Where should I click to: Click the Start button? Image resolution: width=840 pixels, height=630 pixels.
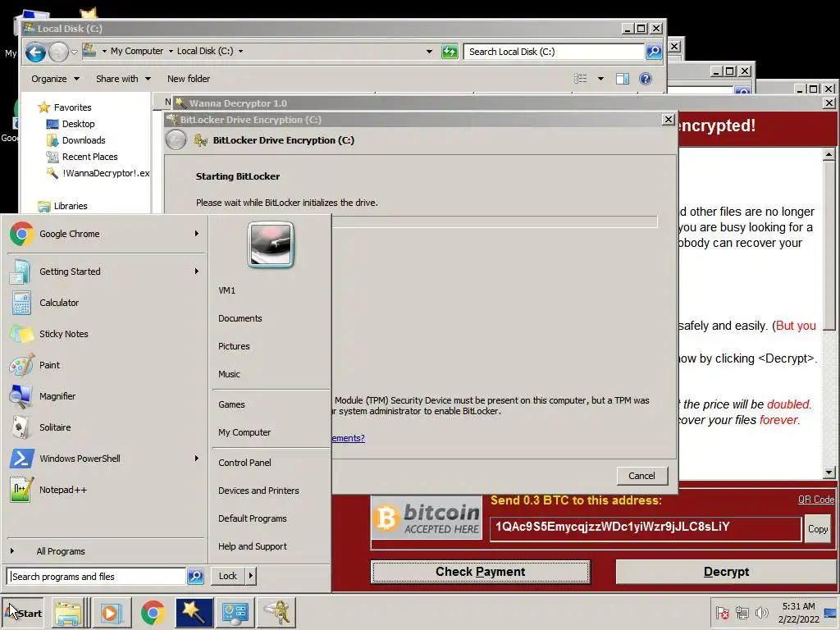23,613
